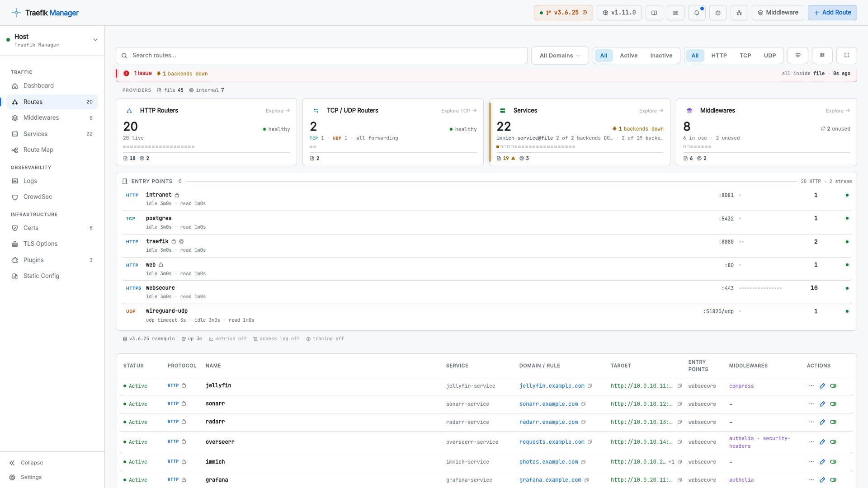Toggle the overseerr route off
This screenshot has width=868, height=488.
[x=833, y=442]
